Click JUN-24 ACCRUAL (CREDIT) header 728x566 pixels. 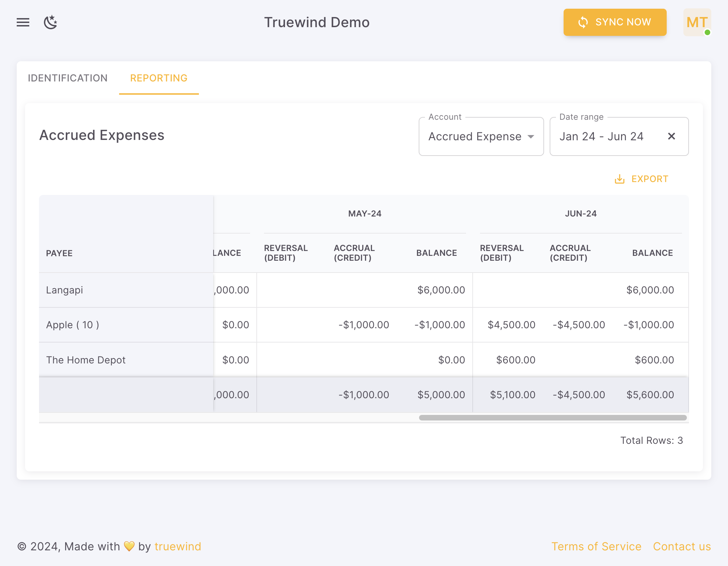(570, 253)
